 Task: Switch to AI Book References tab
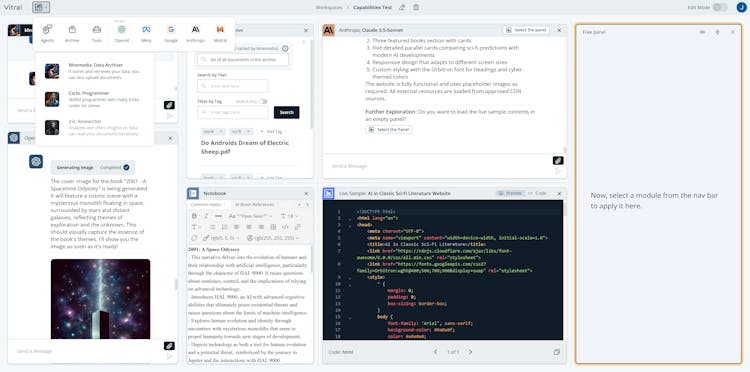[254, 205]
